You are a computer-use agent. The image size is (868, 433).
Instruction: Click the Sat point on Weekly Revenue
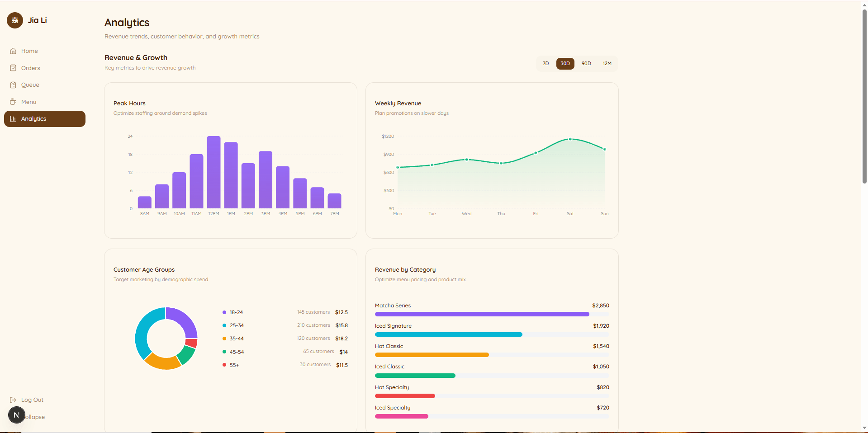point(570,139)
